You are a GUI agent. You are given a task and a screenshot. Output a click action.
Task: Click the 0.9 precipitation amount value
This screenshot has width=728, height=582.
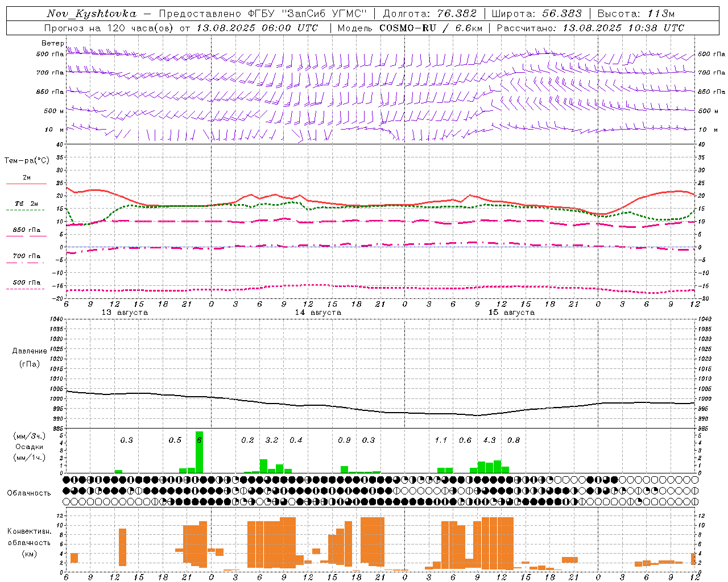[344, 440]
